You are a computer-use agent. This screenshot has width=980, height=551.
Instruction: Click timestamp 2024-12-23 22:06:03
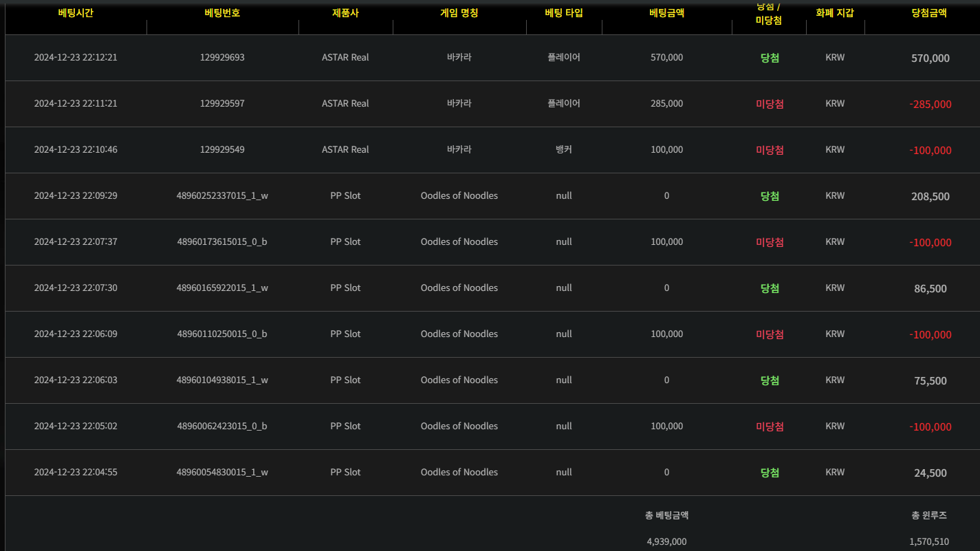click(x=76, y=380)
